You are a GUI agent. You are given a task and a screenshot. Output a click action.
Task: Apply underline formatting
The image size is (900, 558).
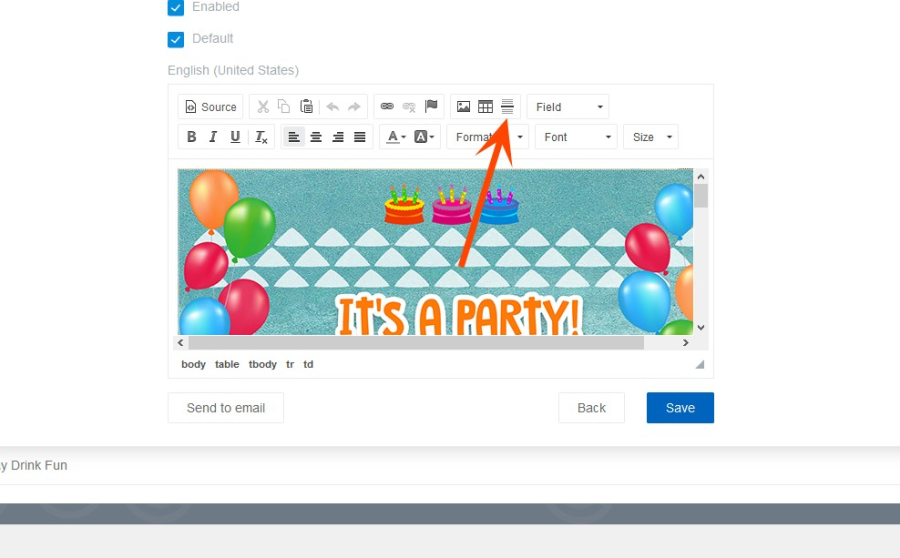coord(235,137)
